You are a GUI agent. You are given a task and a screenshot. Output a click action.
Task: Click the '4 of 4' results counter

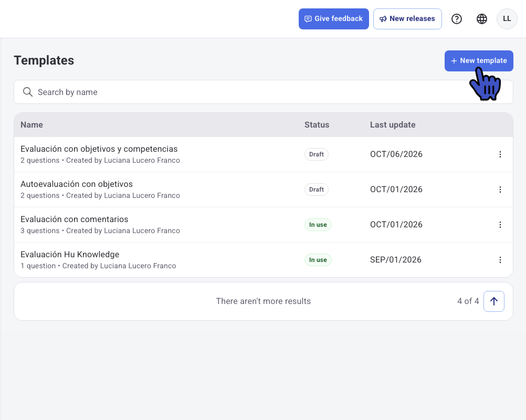(x=468, y=301)
